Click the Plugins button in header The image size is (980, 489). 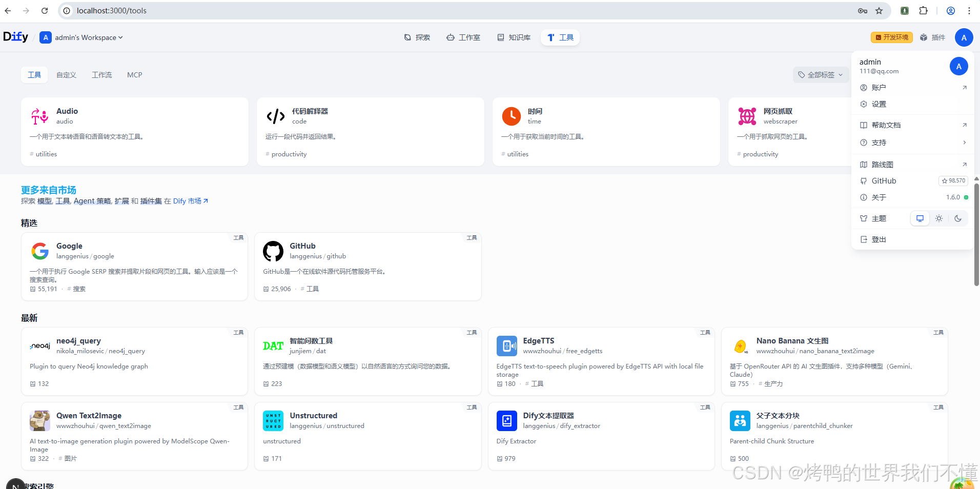932,37
